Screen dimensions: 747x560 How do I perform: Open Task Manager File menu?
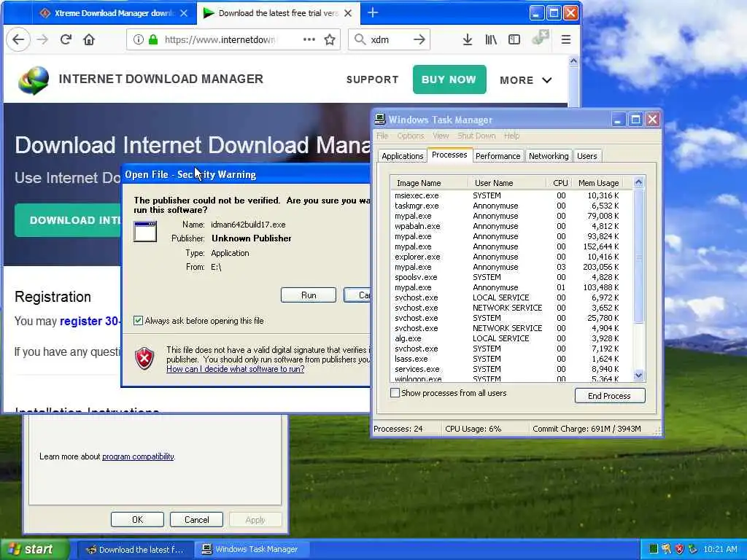[x=382, y=136]
